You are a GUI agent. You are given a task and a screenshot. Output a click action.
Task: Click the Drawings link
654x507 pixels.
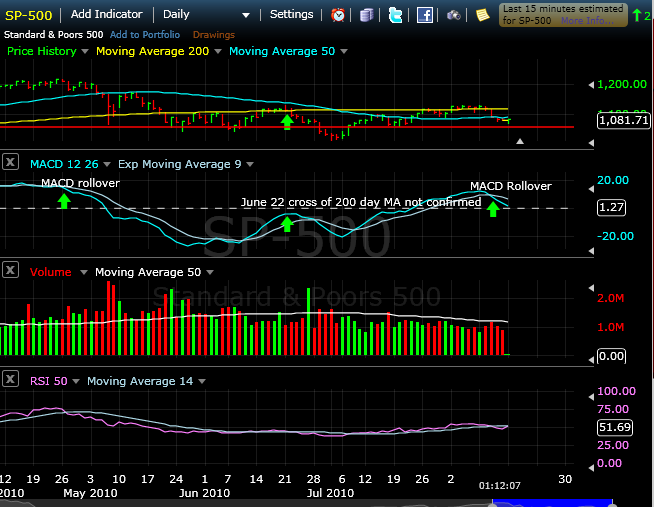click(213, 34)
